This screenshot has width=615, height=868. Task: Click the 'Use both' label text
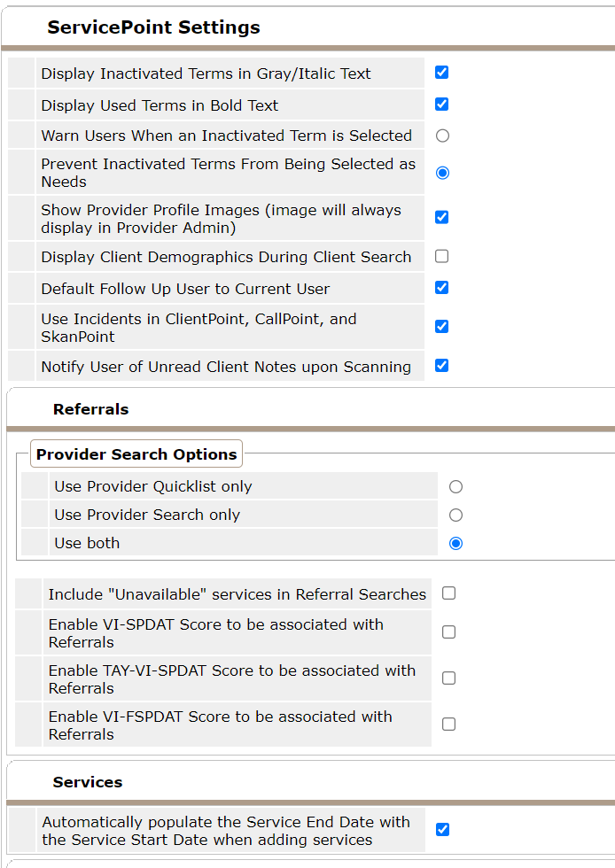tap(87, 543)
